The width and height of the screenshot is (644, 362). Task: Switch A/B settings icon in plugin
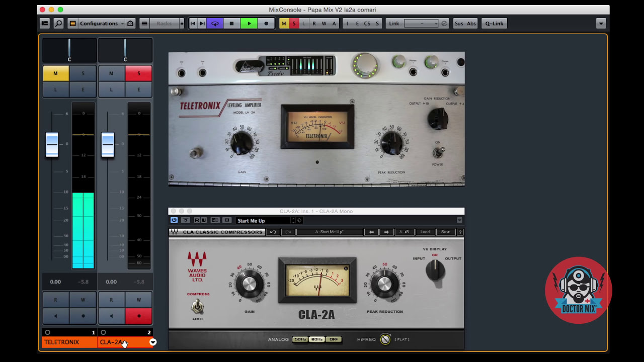click(x=215, y=220)
